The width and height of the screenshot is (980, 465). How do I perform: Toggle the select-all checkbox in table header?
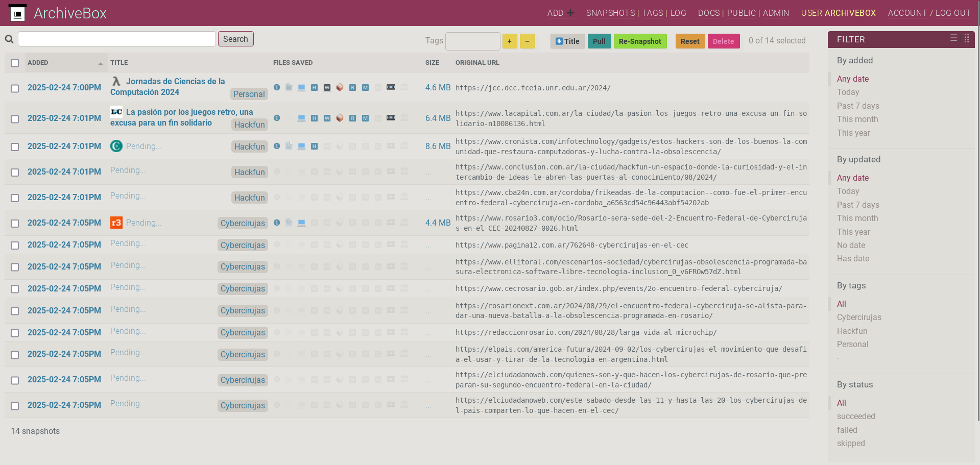pyautogui.click(x=15, y=63)
